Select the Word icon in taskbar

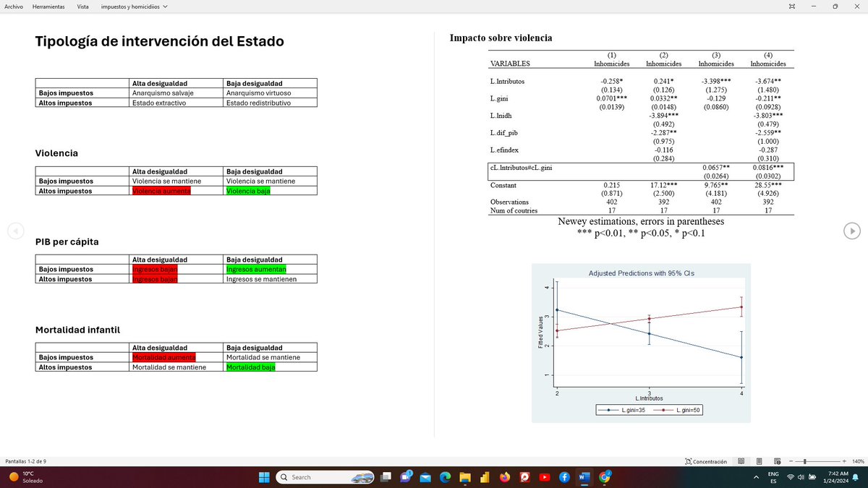pyautogui.click(x=583, y=477)
